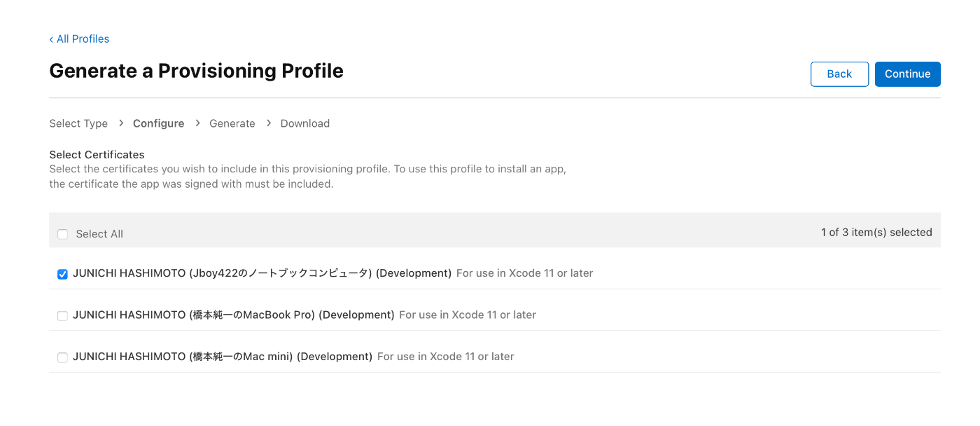This screenshot has width=980, height=426.
Task: Click chevron between Select Type and Configure
Action: coord(121,123)
